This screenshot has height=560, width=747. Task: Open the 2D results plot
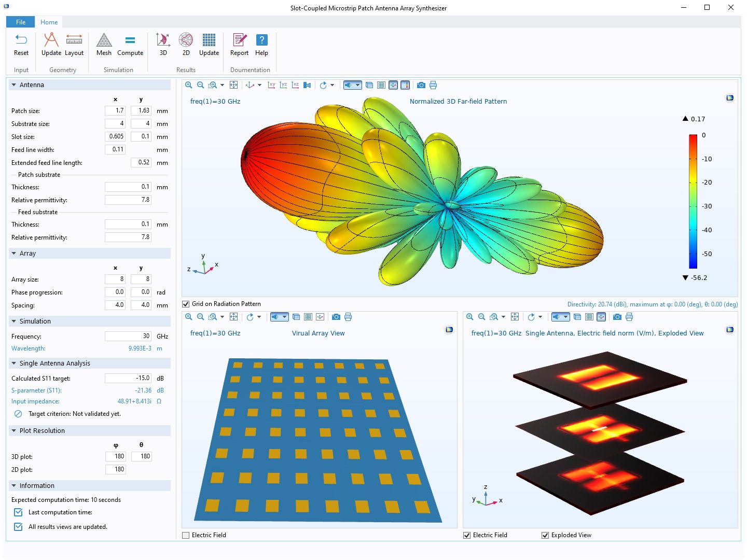[186, 40]
